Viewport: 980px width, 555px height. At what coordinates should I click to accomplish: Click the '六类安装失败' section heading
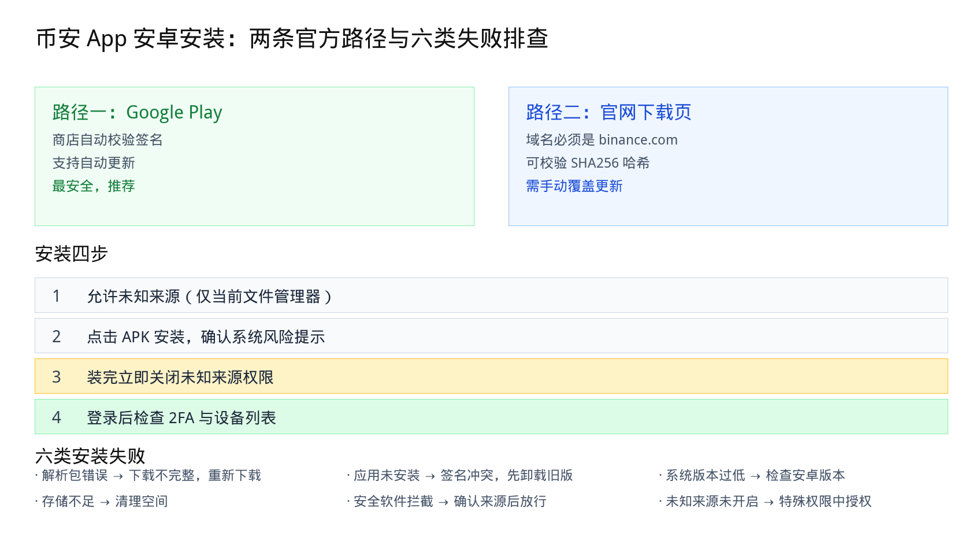point(90,456)
